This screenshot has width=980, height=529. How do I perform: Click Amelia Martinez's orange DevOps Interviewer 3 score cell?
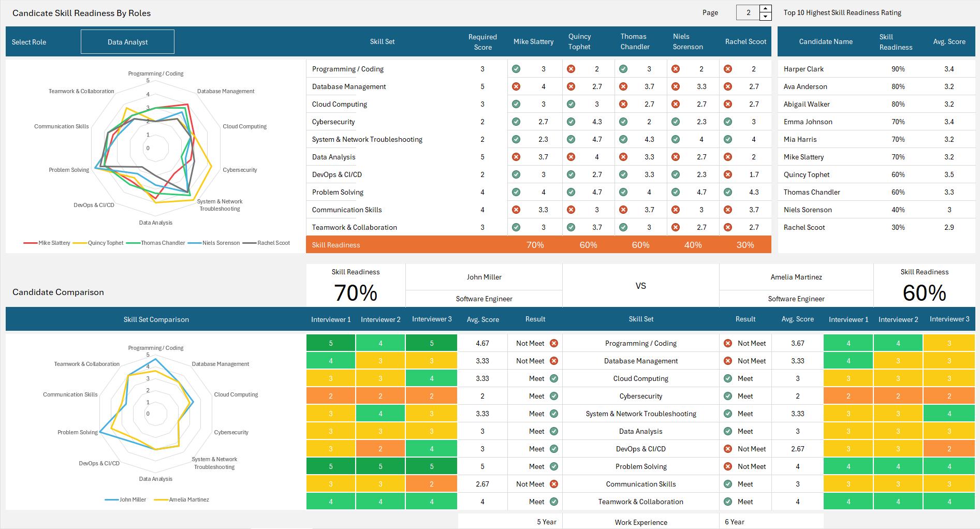tap(949, 449)
